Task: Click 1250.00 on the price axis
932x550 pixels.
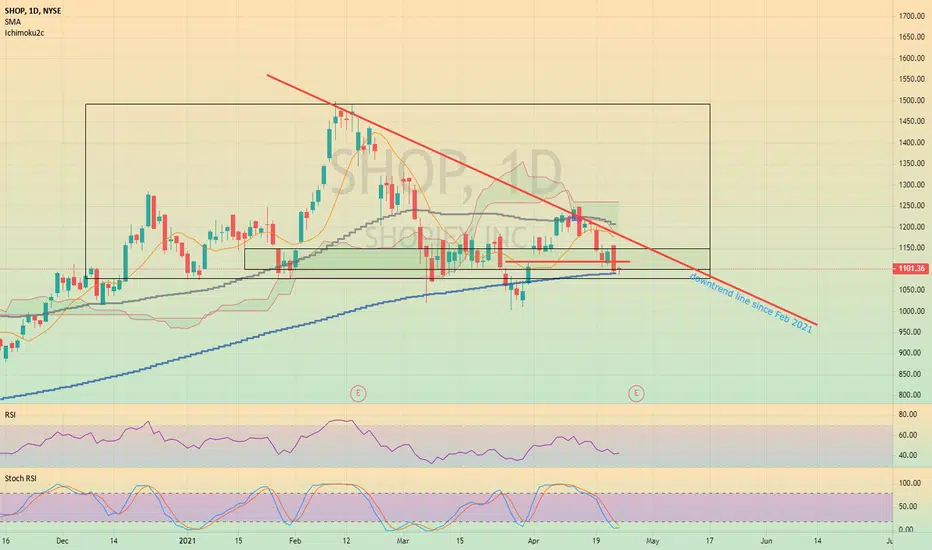Action: tap(911, 206)
